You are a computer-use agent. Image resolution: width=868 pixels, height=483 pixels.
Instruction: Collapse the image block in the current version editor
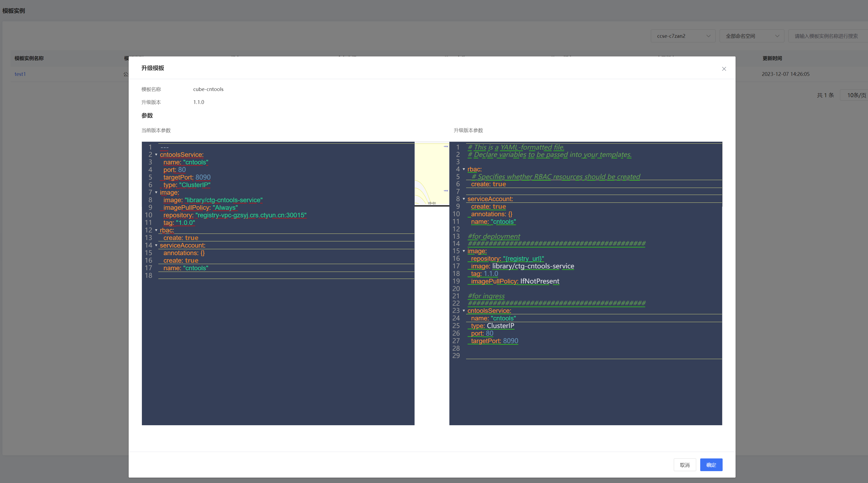[156, 192]
